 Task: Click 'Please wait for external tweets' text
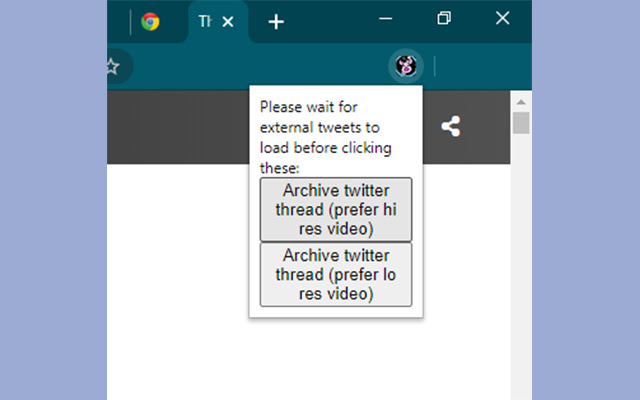click(325, 138)
